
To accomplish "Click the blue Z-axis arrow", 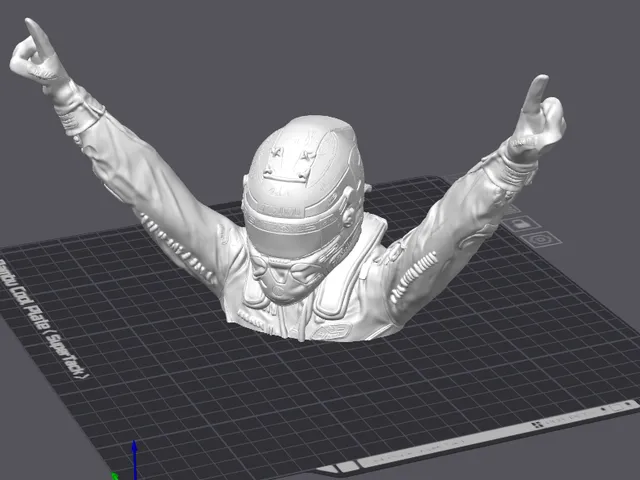I will (x=134, y=460).
